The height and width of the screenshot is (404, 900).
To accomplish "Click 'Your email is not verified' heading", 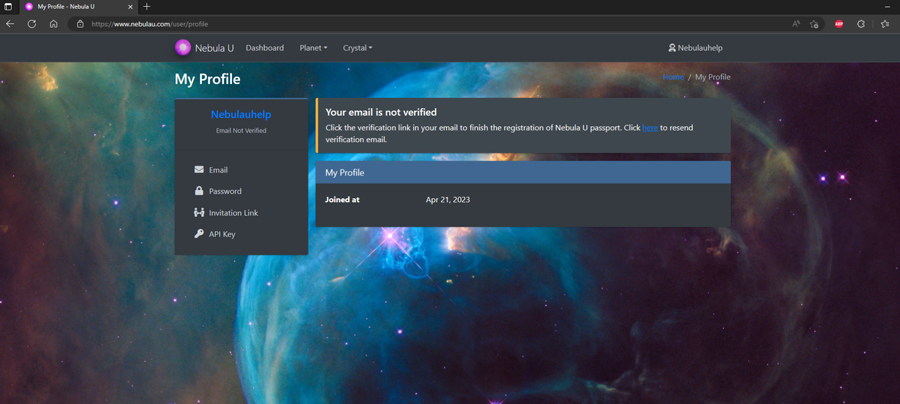I will (381, 112).
